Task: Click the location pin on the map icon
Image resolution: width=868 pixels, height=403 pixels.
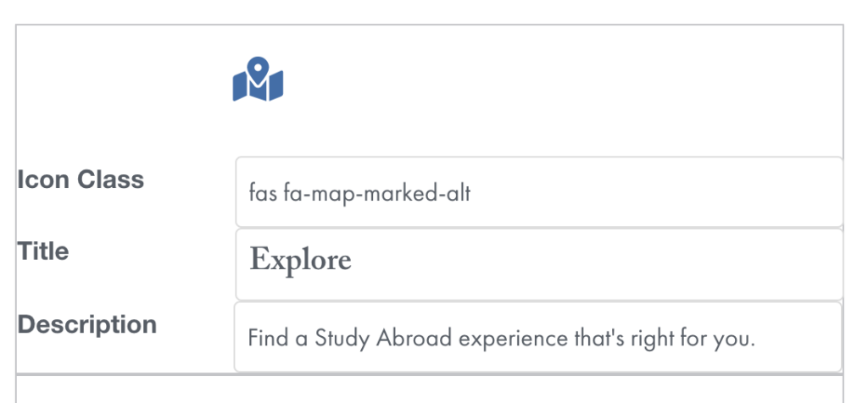Action: coord(258,69)
